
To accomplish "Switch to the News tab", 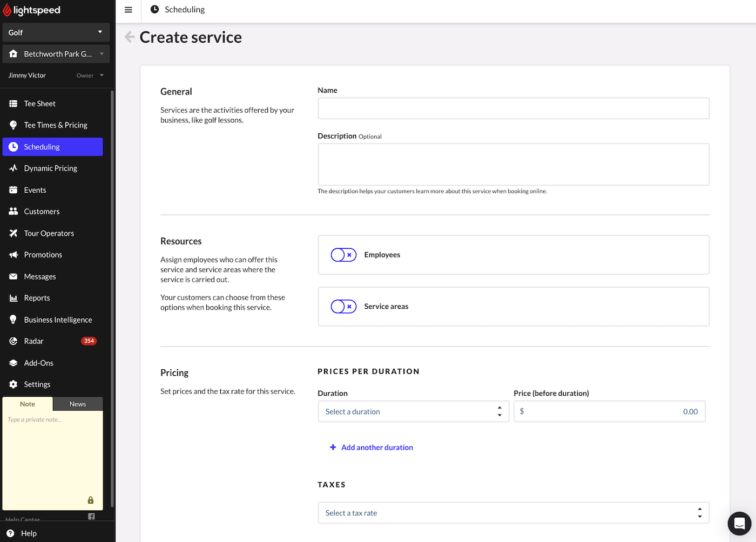I will tap(77, 404).
